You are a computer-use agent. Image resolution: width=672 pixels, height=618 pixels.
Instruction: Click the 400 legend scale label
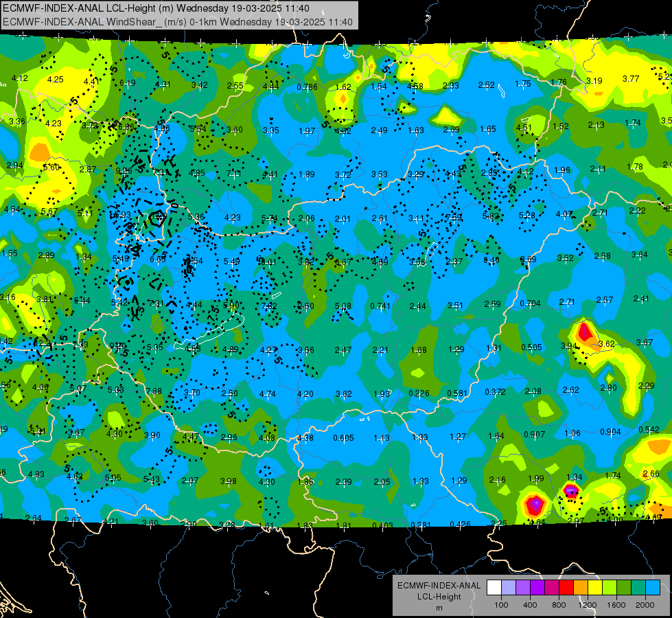click(x=530, y=605)
